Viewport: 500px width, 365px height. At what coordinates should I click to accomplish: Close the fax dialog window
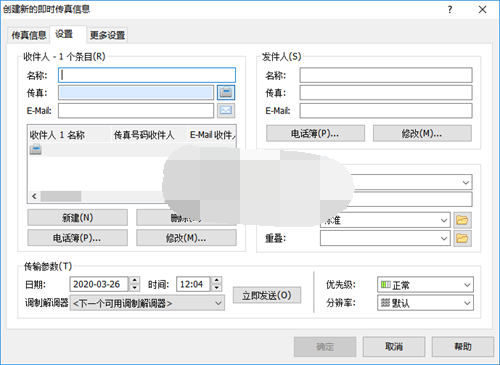(482, 10)
